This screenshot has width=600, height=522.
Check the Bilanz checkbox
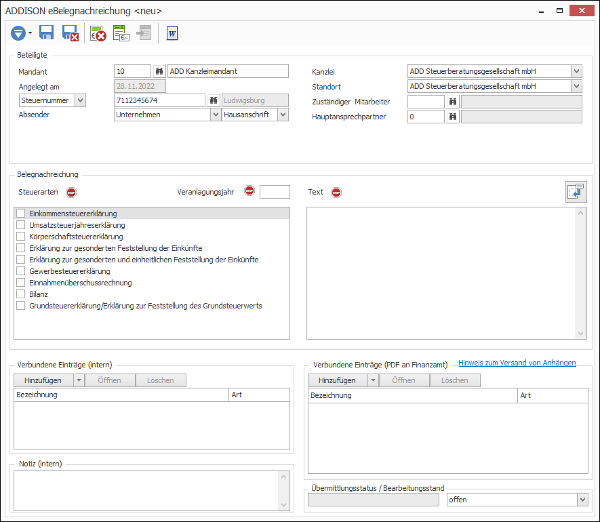click(x=21, y=294)
